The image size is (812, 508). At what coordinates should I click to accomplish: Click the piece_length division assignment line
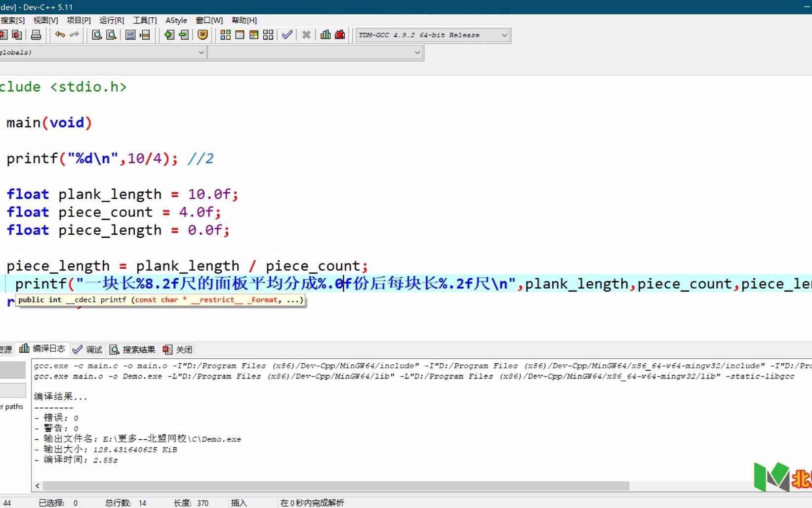[x=187, y=266]
